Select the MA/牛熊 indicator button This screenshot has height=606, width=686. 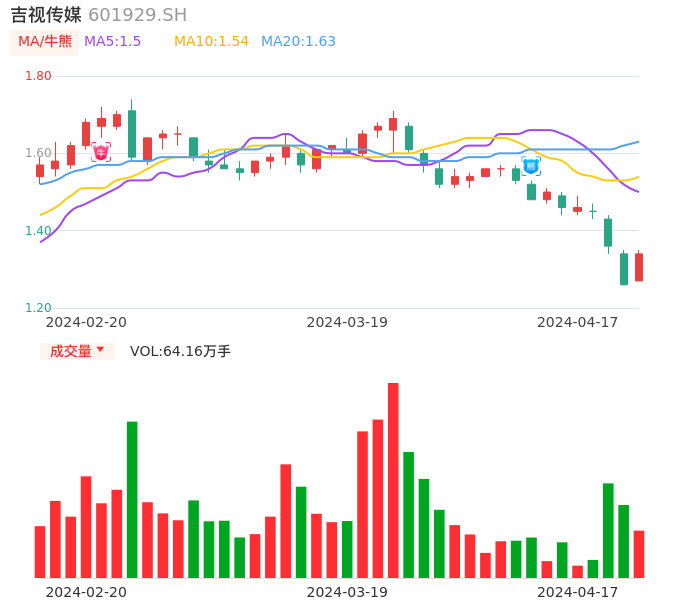click(x=45, y=42)
